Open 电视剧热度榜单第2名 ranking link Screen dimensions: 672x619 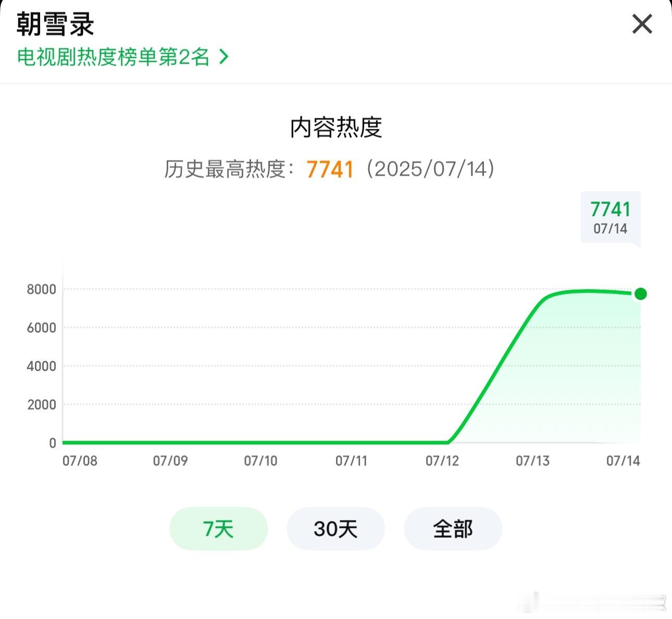click(113, 57)
